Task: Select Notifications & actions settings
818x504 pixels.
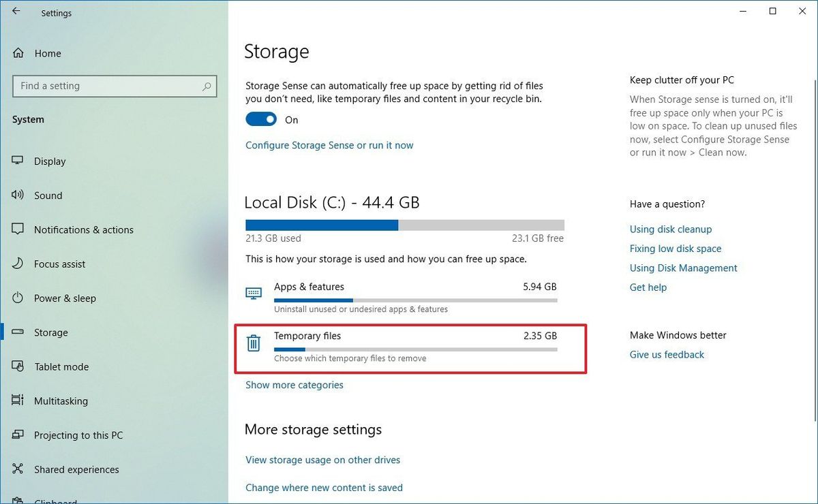Action: tap(83, 230)
